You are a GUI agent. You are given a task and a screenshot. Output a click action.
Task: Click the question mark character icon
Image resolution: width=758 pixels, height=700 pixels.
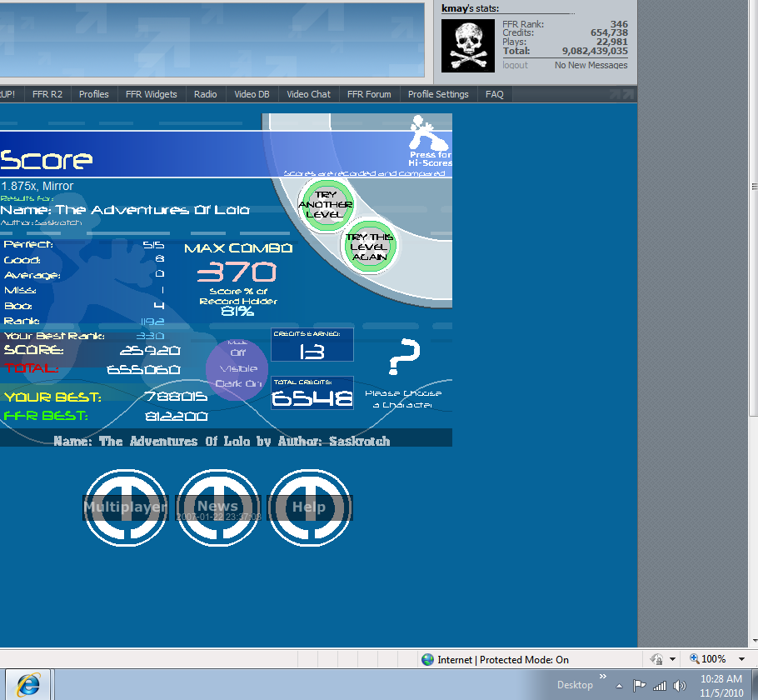(404, 358)
